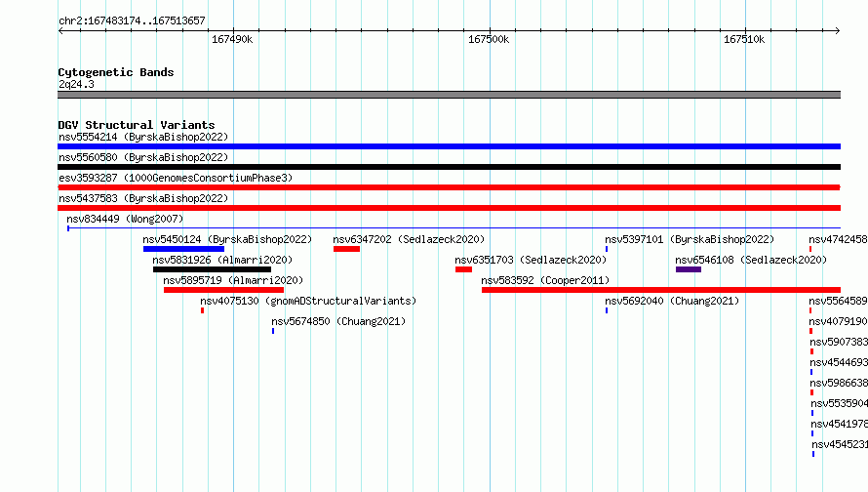Click the DGV Structural Variants track title
The height and width of the screenshot is (492, 868).
tap(137, 125)
